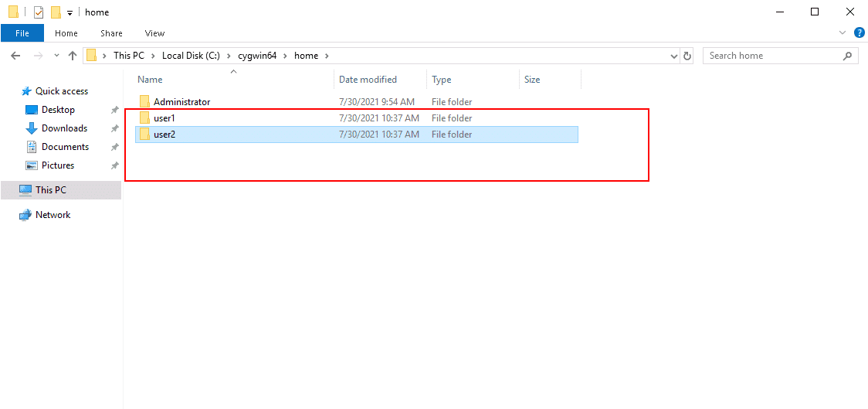Click This PC in the address bar
The height and width of the screenshot is (409, 868).
(128, 56)
